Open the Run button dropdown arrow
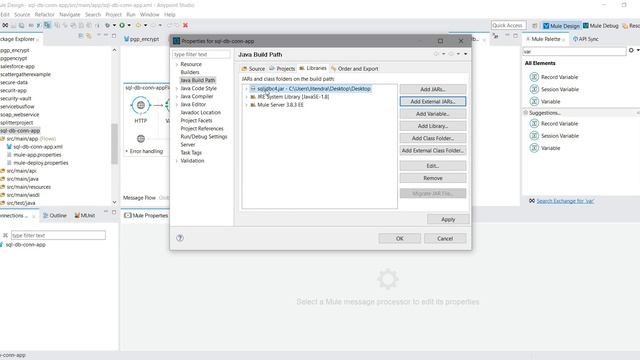This screenshot has width=640, height=360. (x=129, y=25)
